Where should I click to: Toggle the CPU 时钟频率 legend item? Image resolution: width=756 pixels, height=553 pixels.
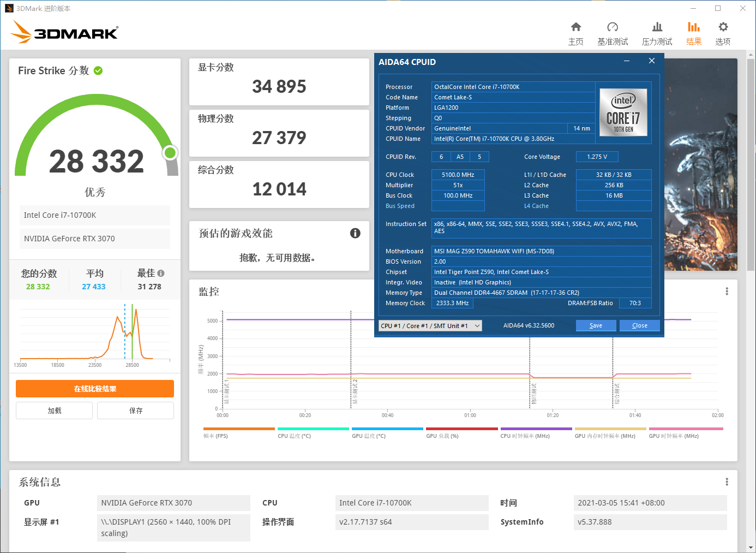click(x=536, y=433)
